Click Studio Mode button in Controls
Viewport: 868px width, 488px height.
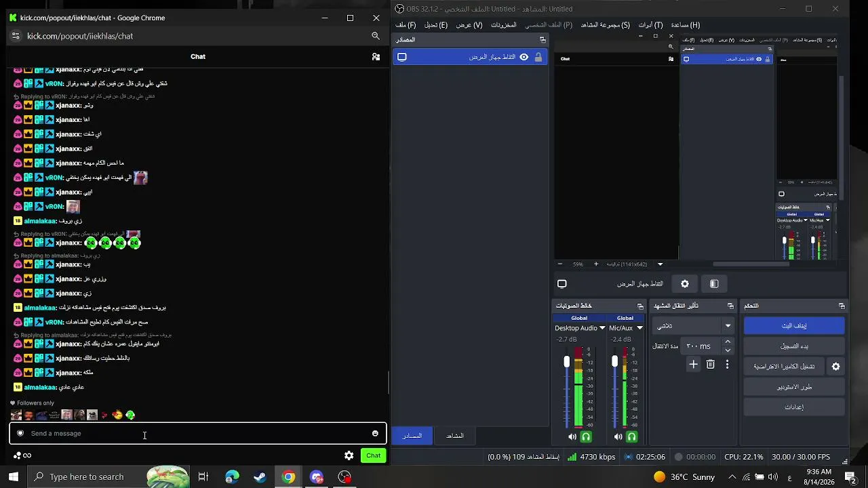coord(794,387)
